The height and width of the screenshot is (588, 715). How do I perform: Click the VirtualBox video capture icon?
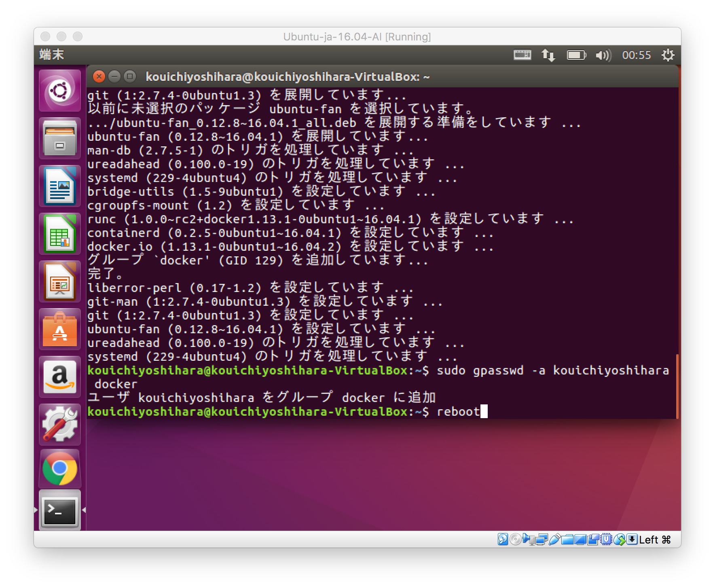coord(593,539)
